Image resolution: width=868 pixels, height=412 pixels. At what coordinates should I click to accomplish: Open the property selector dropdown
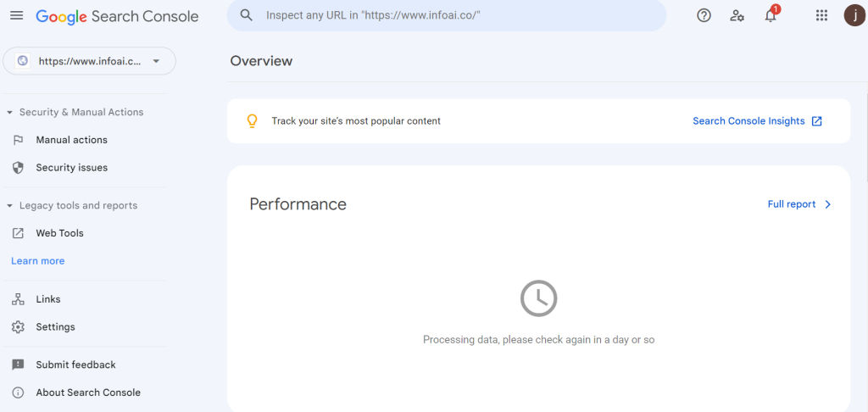point(89,61)
